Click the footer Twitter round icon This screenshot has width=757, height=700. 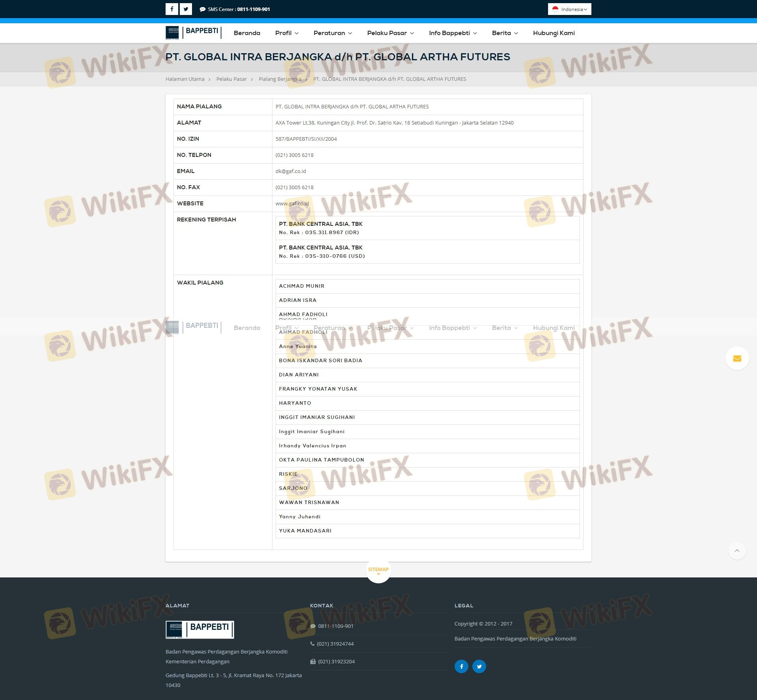tap(479, 666)
